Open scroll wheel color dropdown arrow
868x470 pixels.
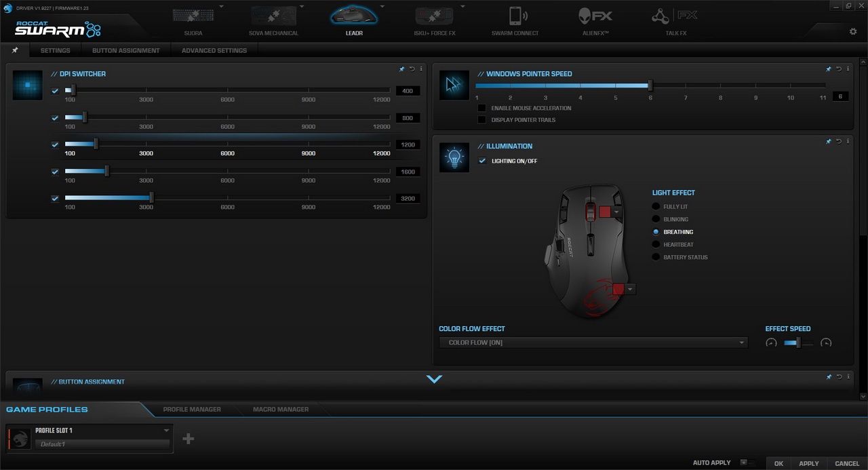tap(616, 212)
